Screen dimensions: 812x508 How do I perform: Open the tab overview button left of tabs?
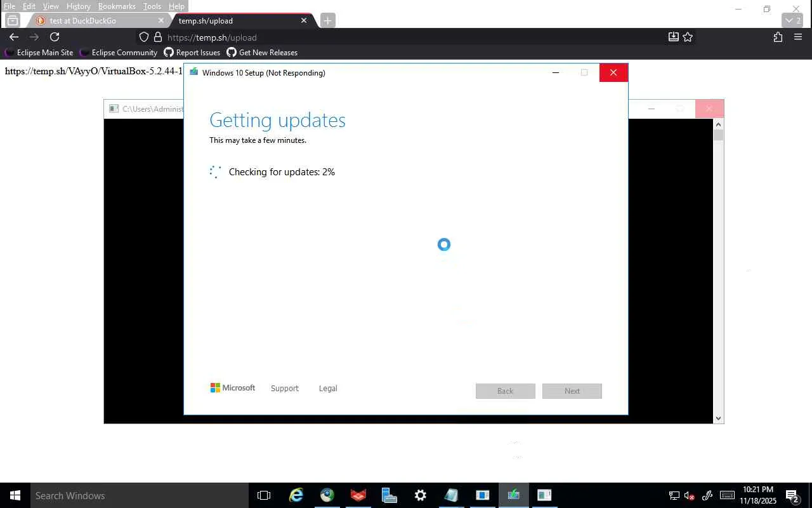click(x=13, y=20)
